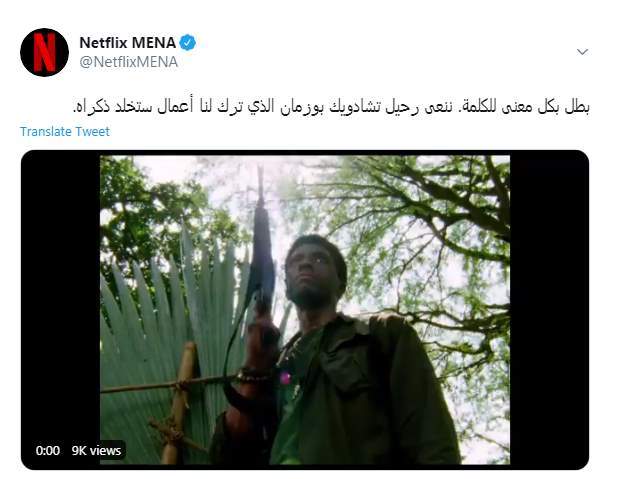Click the blue verified badge
The height and width of the screenshot is (479, 626).
coord(188,43)
